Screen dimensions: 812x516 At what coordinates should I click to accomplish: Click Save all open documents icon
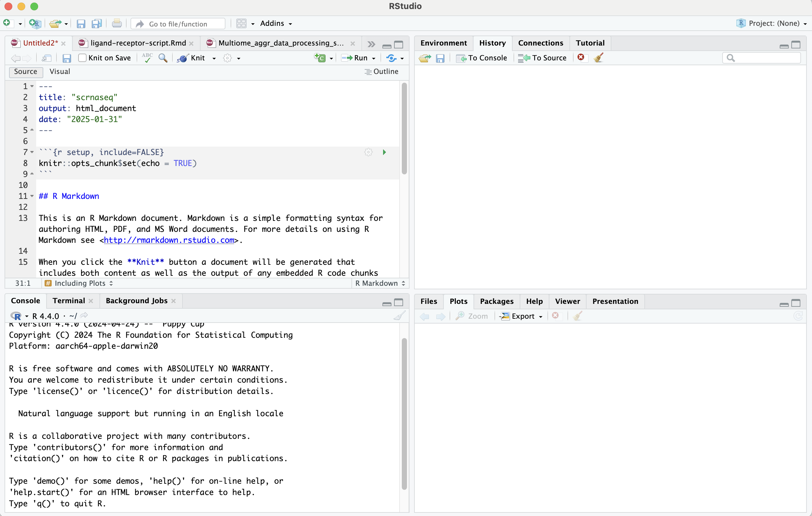tap(97, 24)
